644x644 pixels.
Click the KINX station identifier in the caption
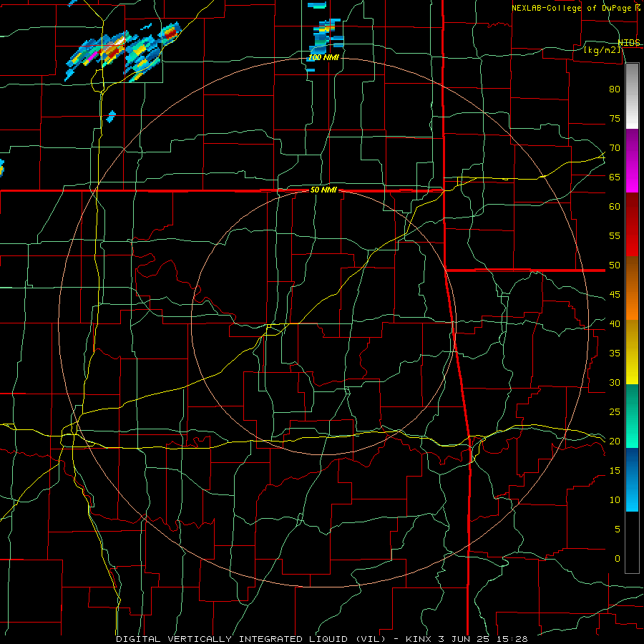click(x=418, y=639)
